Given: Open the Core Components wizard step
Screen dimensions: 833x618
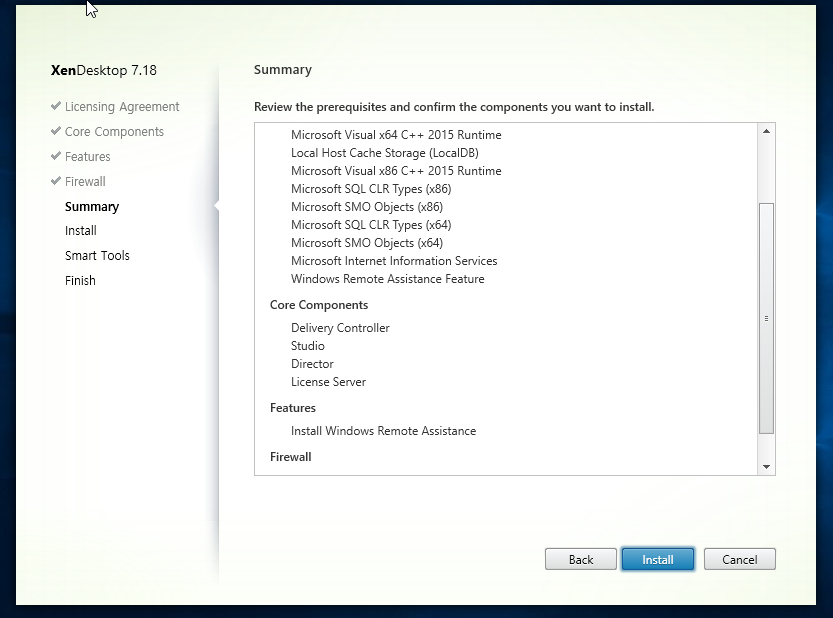Looking at the screenshot, I should 114,132.
